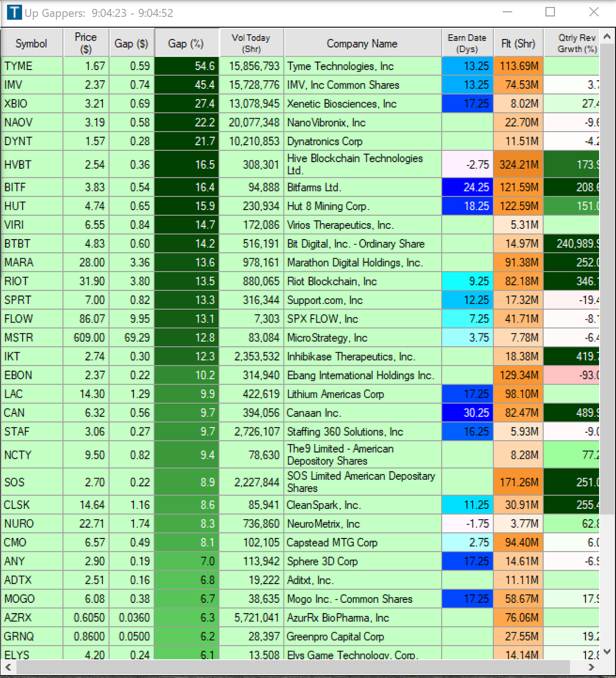Select the HUT symbol cell
Viewport: 616px width, 678px height.
pyautogui.click(x=32, y=206)
